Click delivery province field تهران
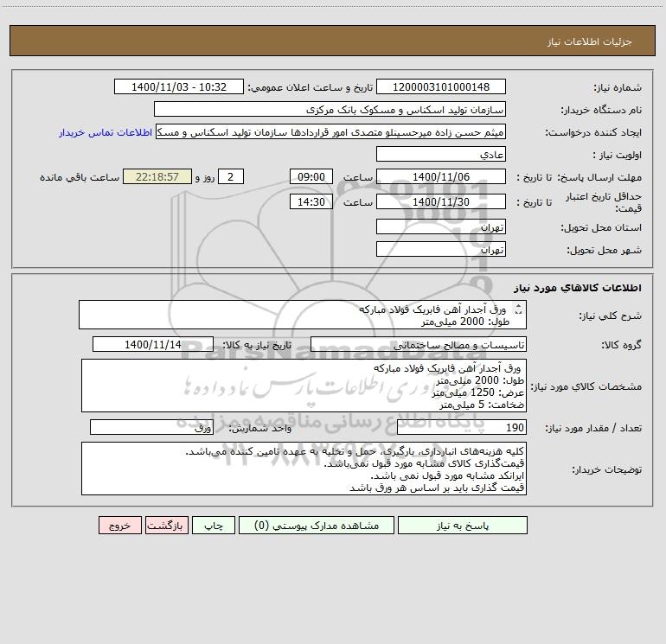This screenshot has height=644, width=666. click(x=441, y=226)
